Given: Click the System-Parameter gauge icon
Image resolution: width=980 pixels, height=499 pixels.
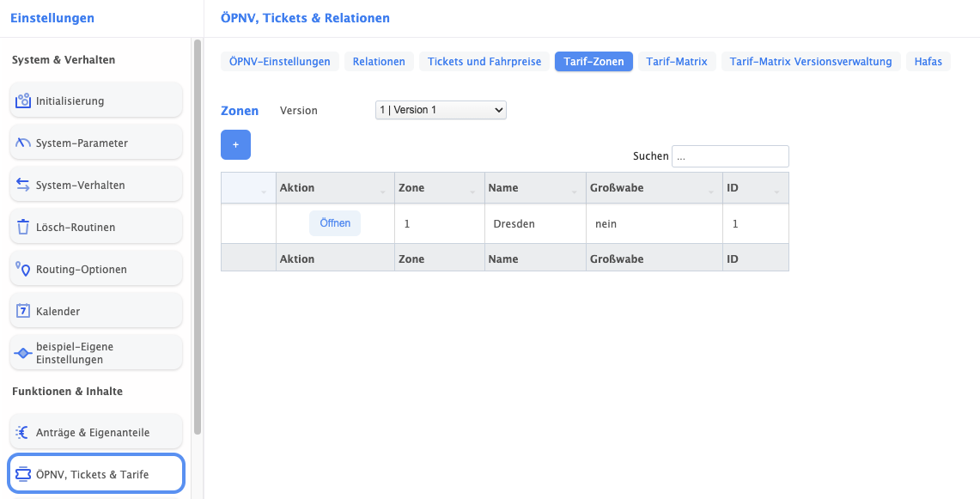Looking at the screenshot, I should (23, 143).
